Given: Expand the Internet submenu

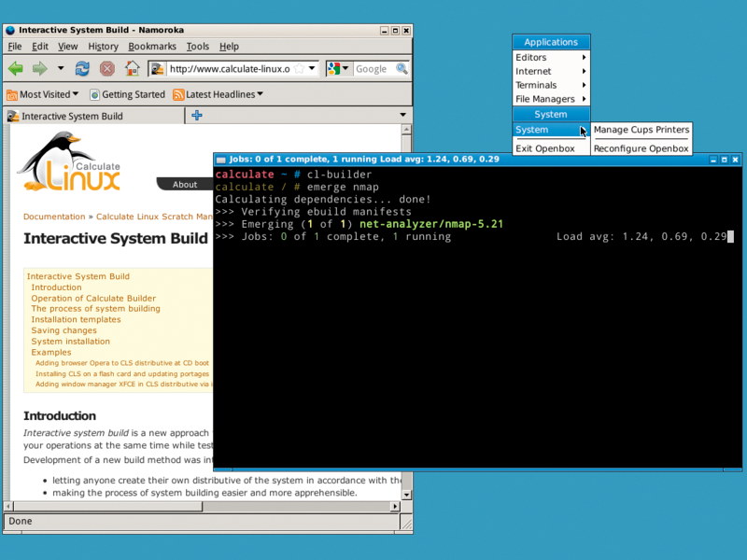Looking at the screenshot, I should point(551,71).
